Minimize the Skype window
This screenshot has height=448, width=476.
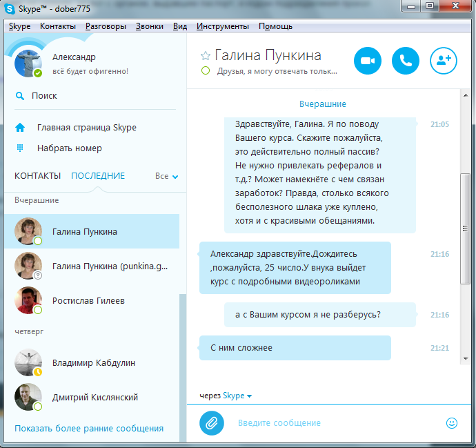[411, 6]
